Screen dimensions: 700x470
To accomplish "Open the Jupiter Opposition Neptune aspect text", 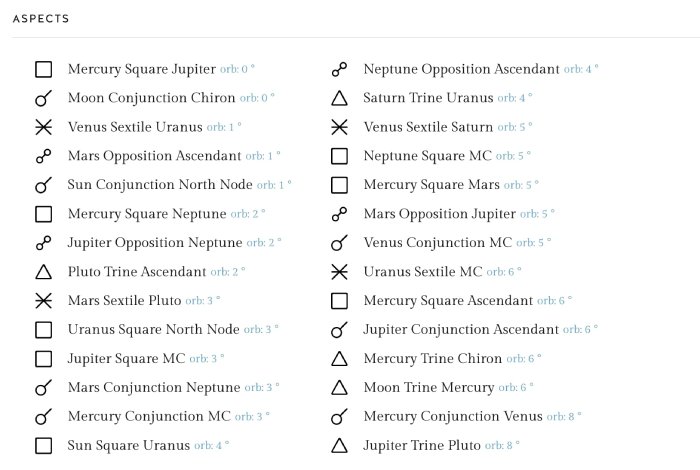I will pyautogui.click(x=155, y=242).
